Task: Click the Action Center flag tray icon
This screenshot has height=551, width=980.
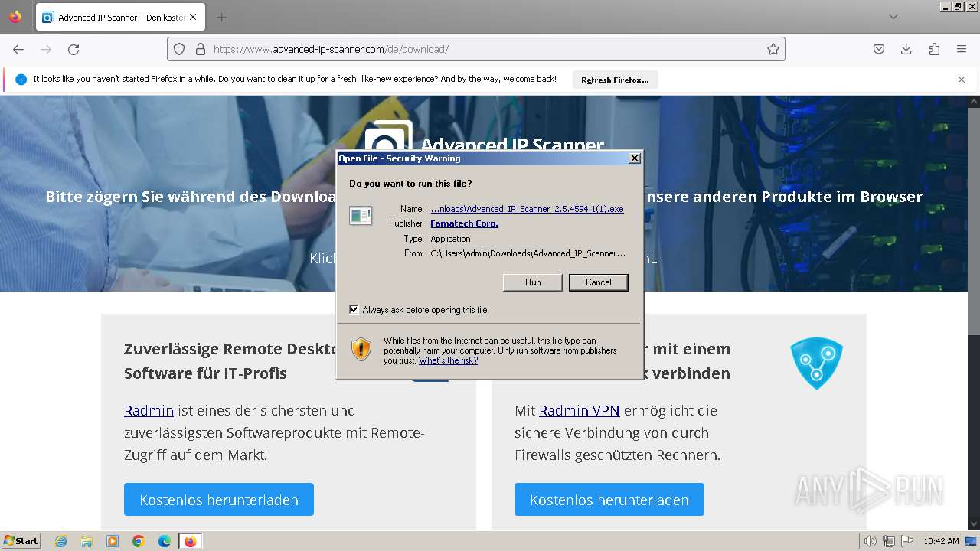Action: coord(906,541)
